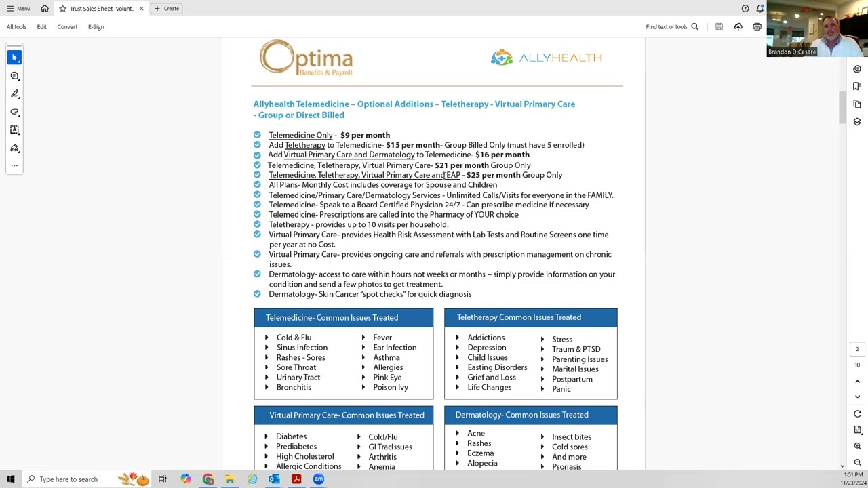Open the layers panel
The image size is (868, 488).
tap(857, 121)
